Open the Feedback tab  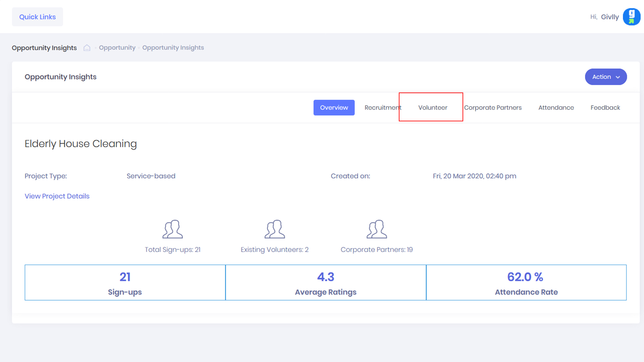(x=605, y=108)
